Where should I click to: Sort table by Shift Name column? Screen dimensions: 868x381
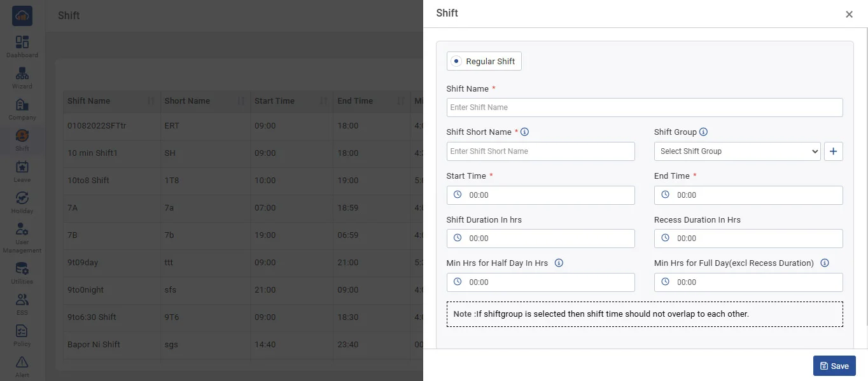pos(151,101)
